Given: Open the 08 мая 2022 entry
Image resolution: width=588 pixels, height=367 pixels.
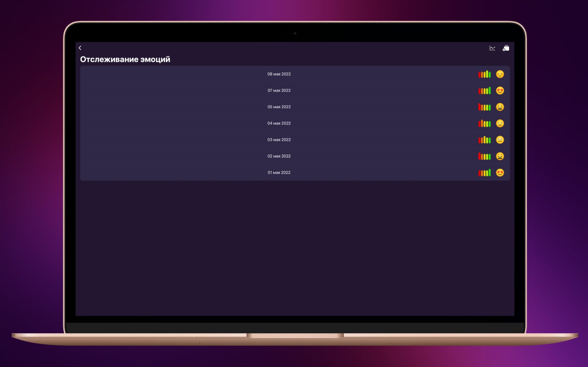Looking at the screenshot, I should click(279, 74).
